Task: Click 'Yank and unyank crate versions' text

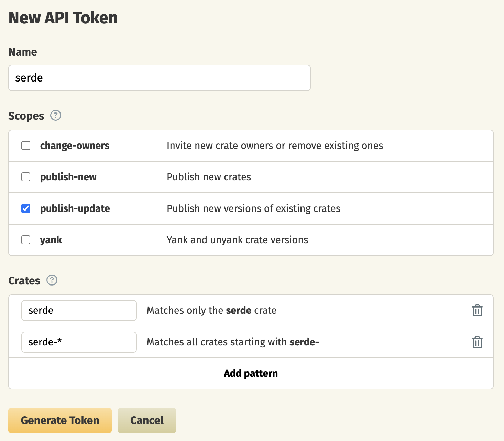Action: click(x=237, y=240)
